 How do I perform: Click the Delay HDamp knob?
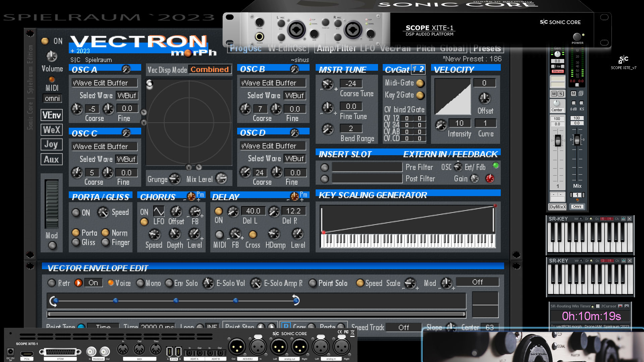pyautogui.click(x=274, y=234)
